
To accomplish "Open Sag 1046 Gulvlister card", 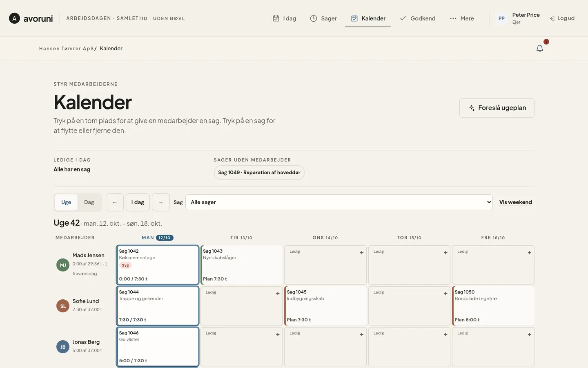I will 158,347.
